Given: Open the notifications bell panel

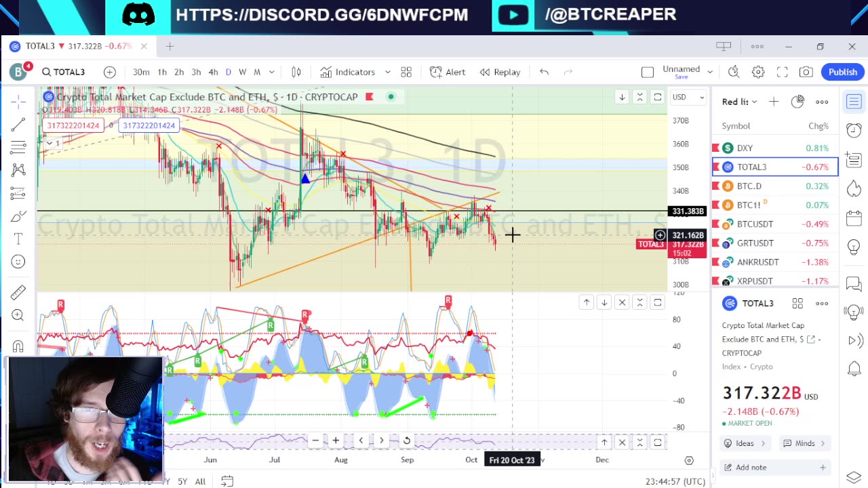Looking at the screenshot, I should [854, 369].
